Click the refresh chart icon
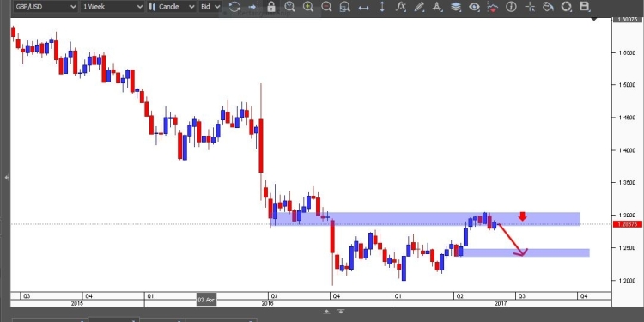The image size is (644, 322). click(234, 7)
